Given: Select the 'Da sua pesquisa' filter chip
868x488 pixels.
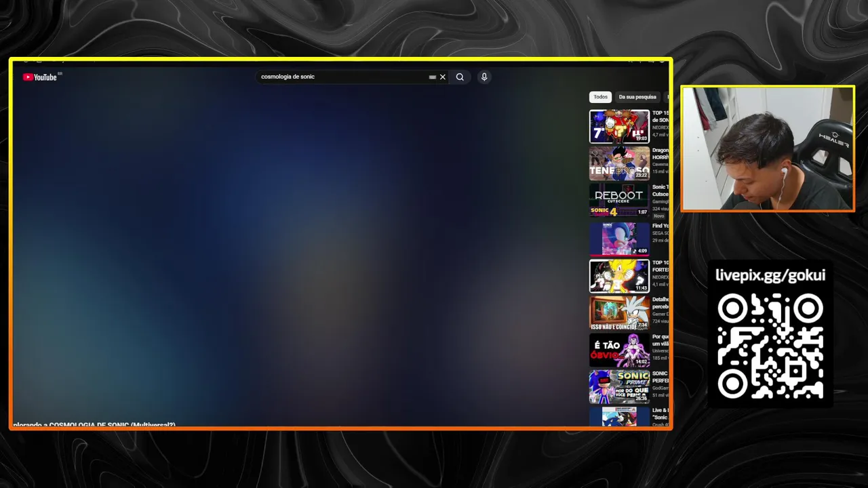Looking at the screenshot, I should [637, 97].
